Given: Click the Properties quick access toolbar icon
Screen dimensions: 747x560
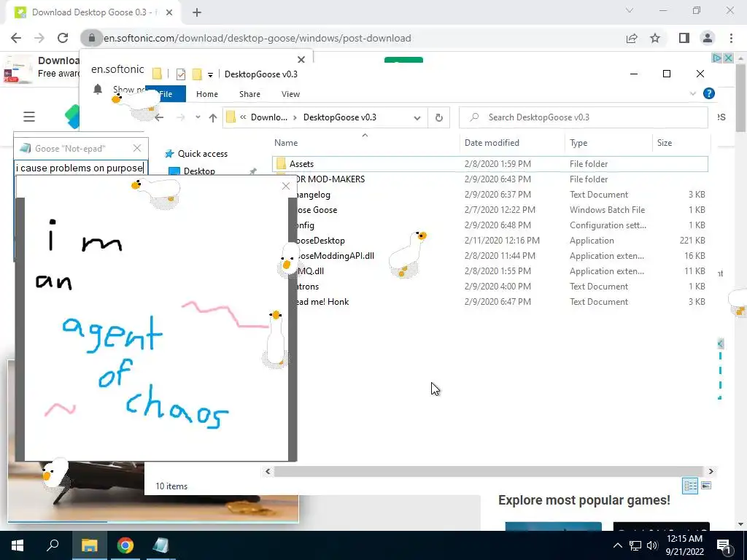Looking at the screenshot, I should pos(181,74).
